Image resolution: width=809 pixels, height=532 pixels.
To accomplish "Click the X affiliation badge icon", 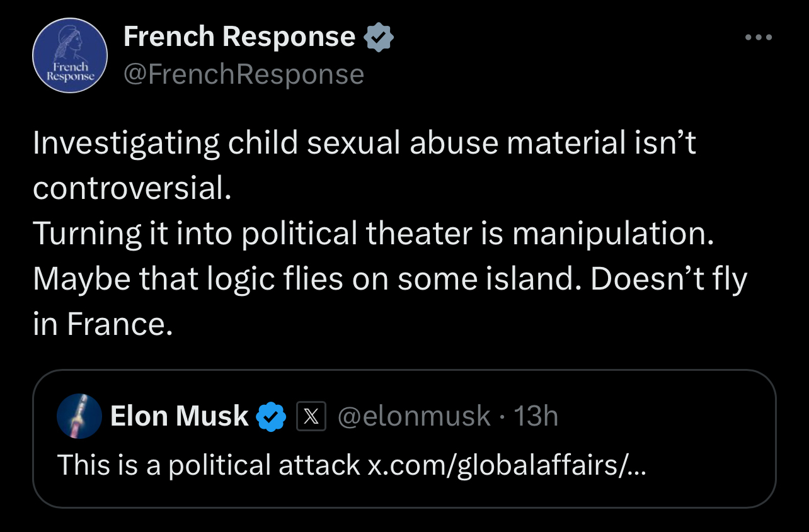I will pos(311,416).
